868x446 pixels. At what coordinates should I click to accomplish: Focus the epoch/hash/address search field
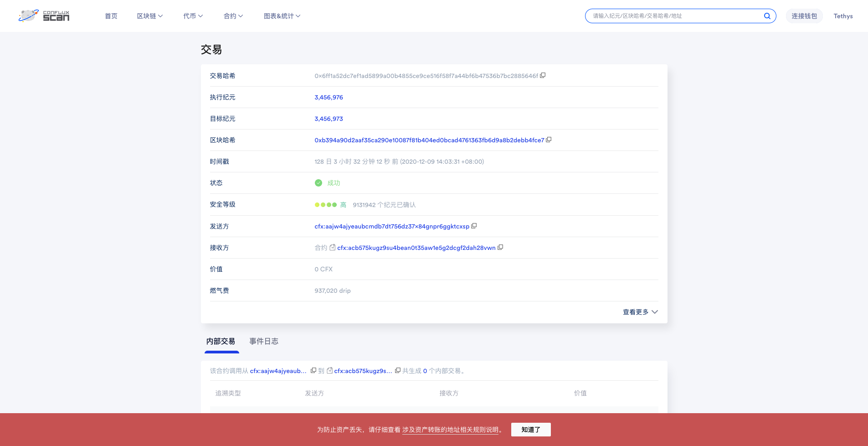674,16
